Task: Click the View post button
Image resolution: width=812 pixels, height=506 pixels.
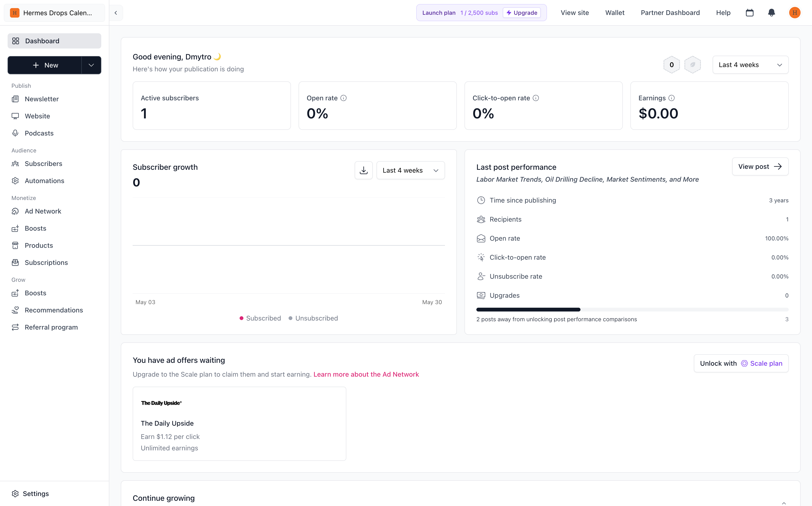Action: (760, 167)
